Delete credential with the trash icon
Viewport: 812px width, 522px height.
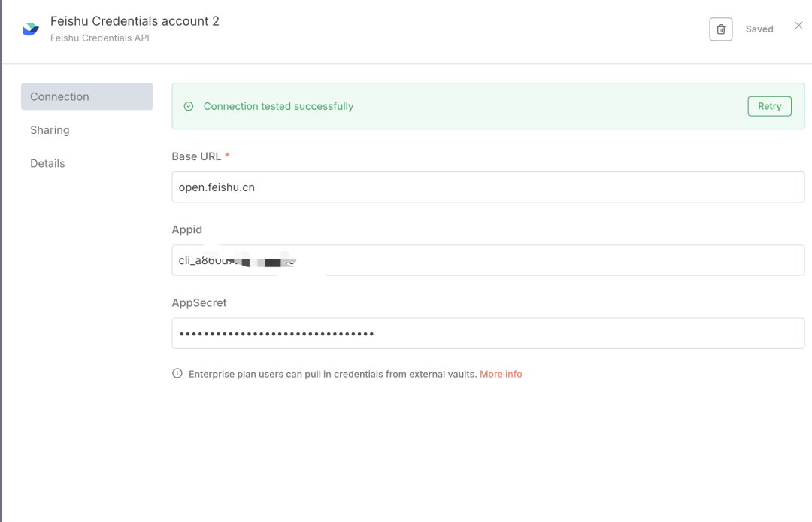720,29
